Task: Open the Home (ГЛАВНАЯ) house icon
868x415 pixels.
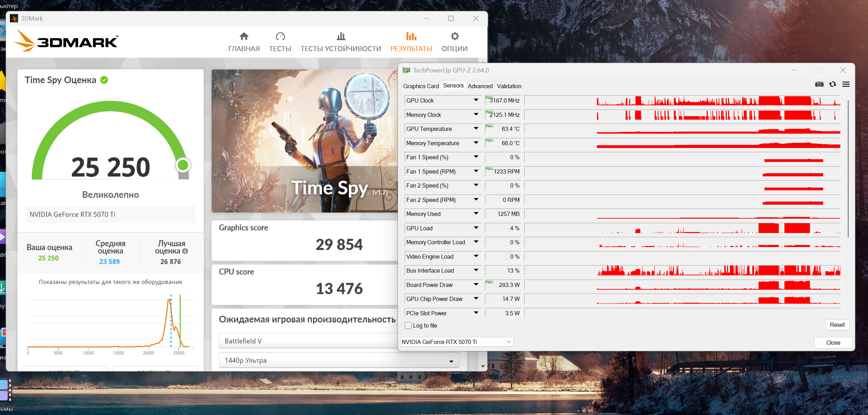Action: [x=244, y=36]
